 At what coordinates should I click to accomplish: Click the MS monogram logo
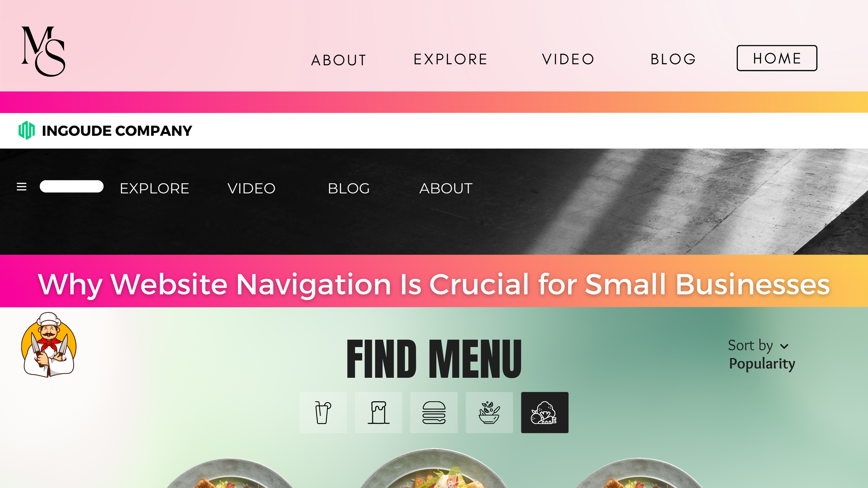tap(43, 51)
